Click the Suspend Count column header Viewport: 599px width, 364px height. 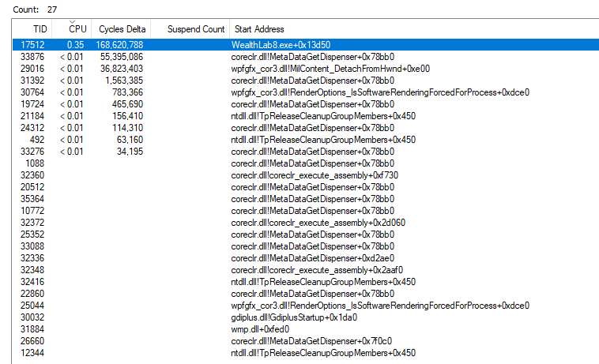(195, 29)
